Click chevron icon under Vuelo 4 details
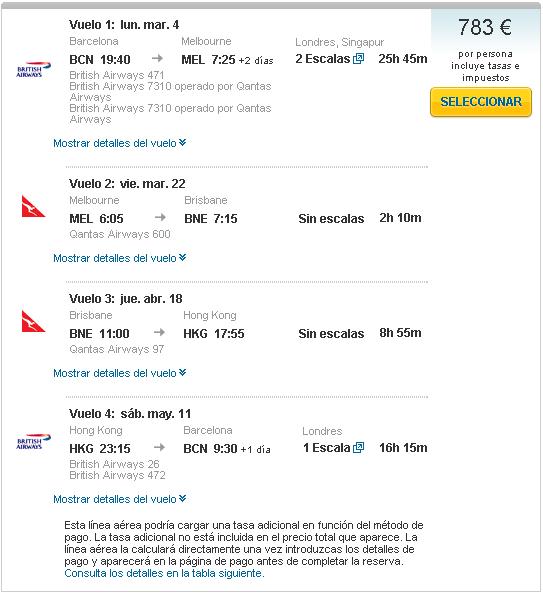 (183, 499)
